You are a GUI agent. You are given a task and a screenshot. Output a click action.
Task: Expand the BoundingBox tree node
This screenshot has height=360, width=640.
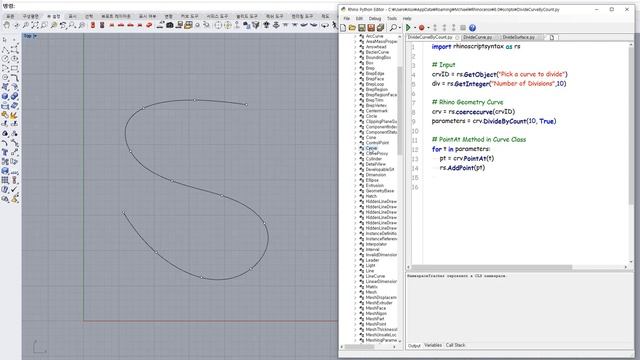tap(355, 58)
